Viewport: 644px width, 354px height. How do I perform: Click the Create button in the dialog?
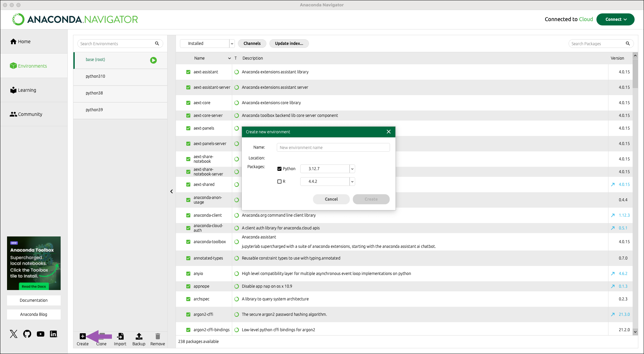(371, 199)
